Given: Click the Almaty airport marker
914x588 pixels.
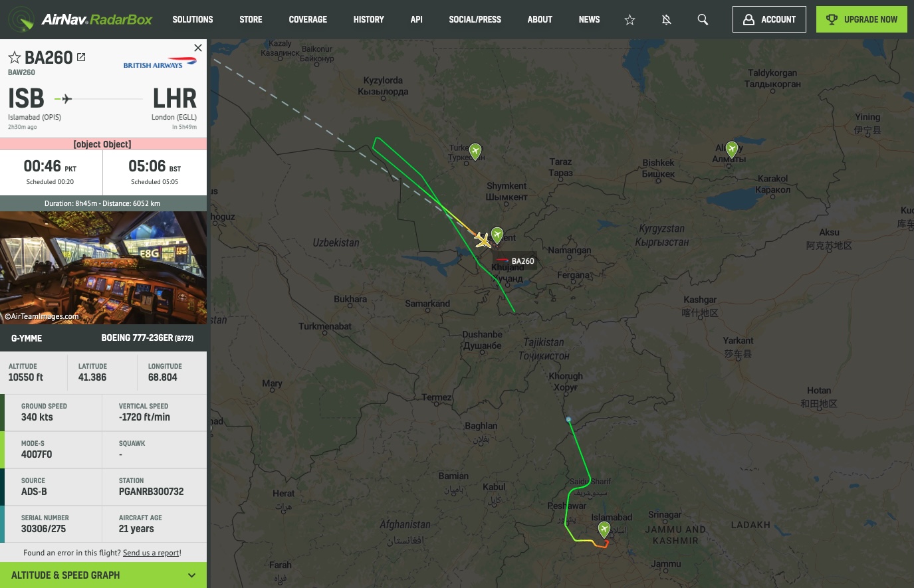Looking at the screenshot, I should click(732, 149).
